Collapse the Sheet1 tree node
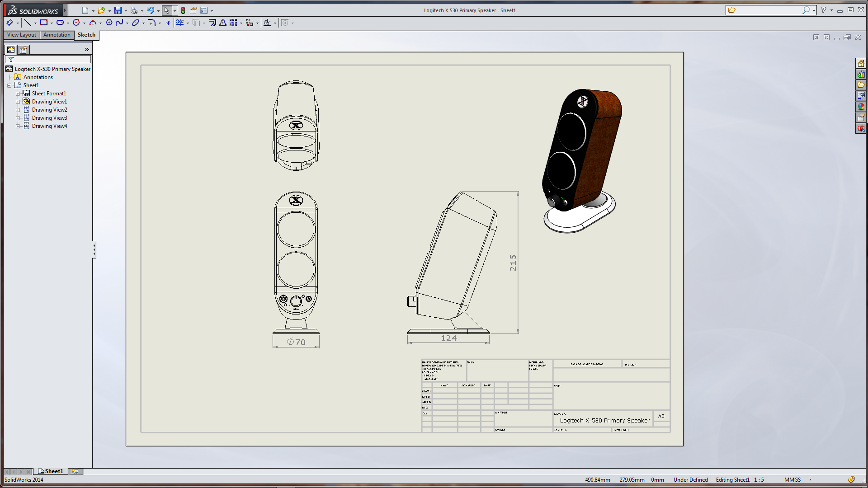The image size is (868, 488). click(9, 85)
